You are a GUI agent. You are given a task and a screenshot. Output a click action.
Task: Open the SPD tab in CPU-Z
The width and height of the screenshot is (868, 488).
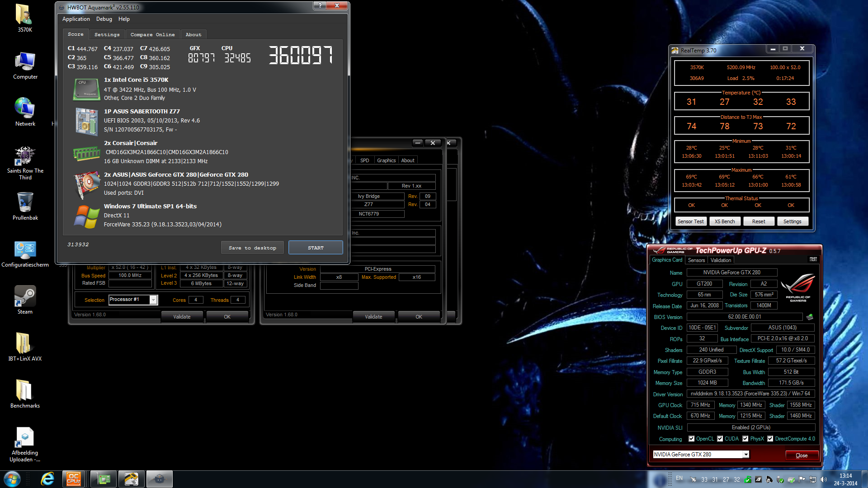coord(364,160)
